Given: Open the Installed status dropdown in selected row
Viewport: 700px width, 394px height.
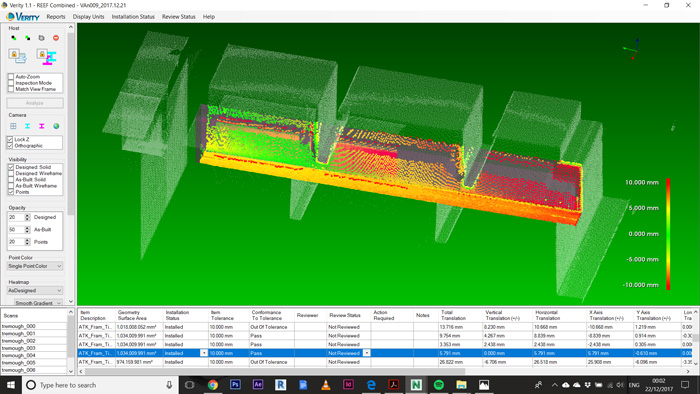Looking at the screenshot, I should point(204,353).
